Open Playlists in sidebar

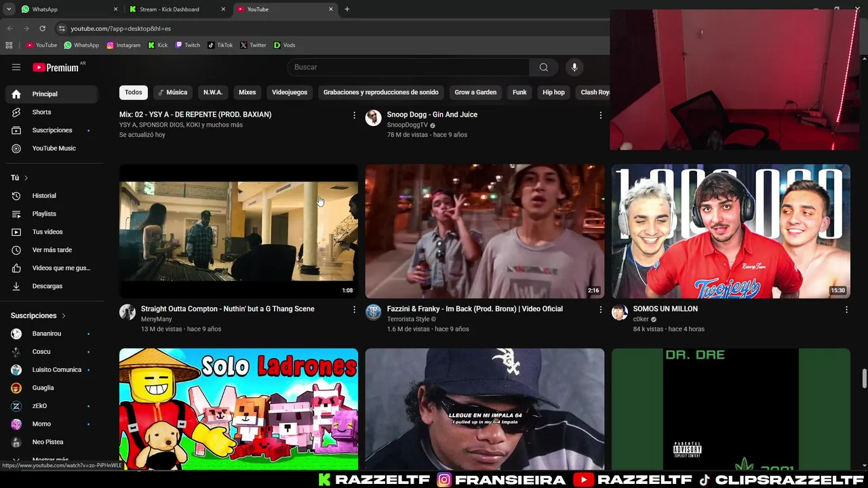coord(52,213)
